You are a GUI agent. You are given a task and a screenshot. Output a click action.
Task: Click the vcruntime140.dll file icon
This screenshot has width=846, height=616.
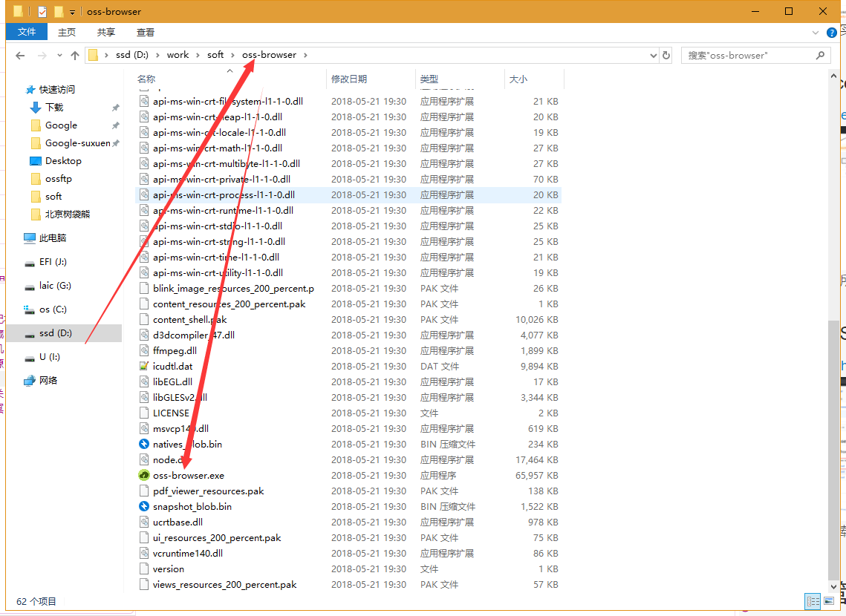144,554
